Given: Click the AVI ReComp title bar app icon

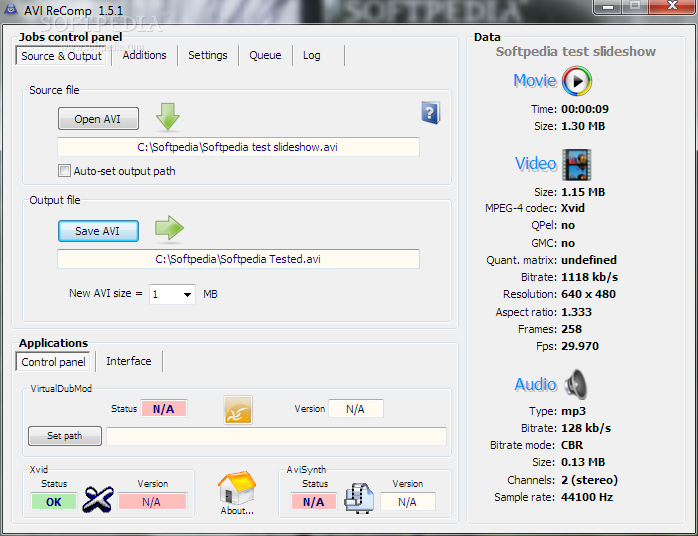Looking at the screenshot, I should coord(11,9).
